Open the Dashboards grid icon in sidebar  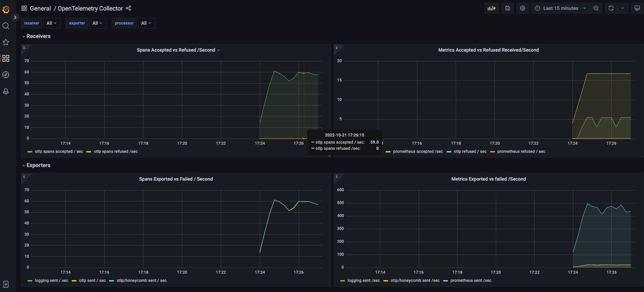6,58
